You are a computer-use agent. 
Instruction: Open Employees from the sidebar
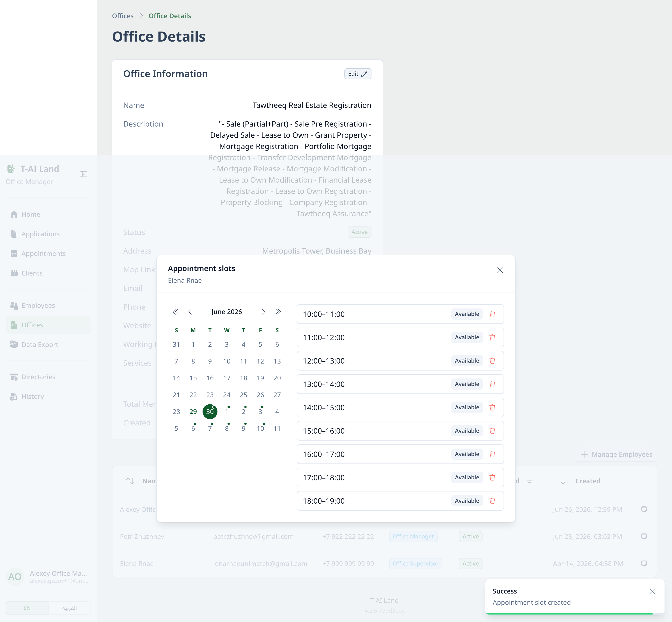coord(49,305)
